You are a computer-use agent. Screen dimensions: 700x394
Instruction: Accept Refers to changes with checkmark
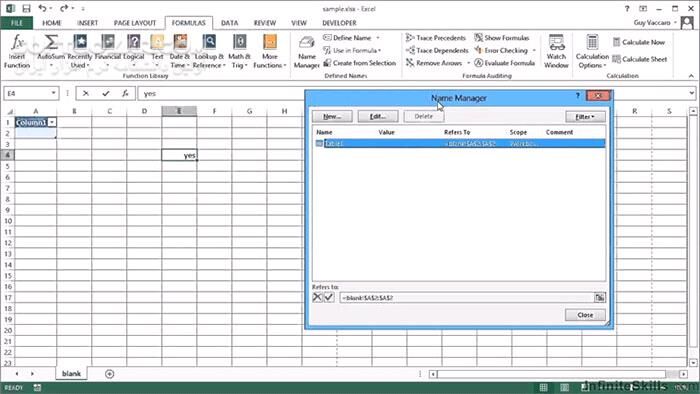[329, 297]
